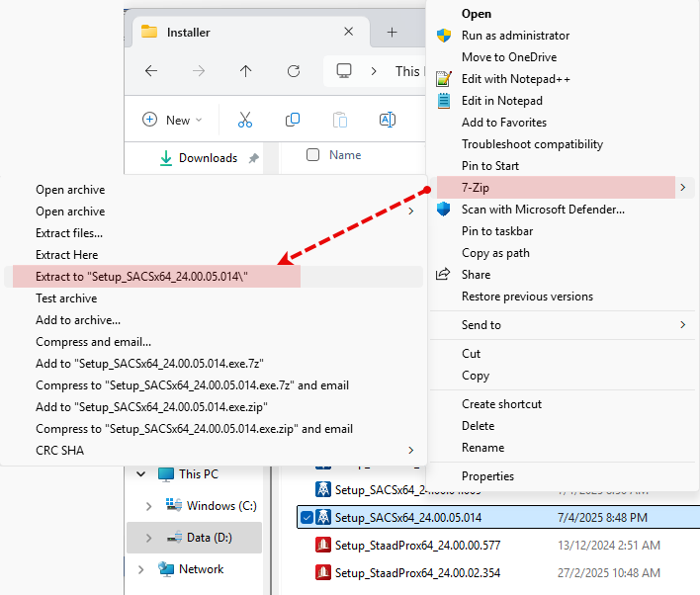Click the Back navigation arrow
This screenshot has height=595, width=700.
click(x=151, y=70)
